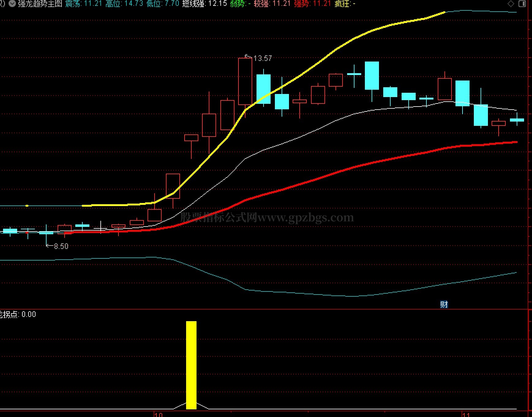The image size is (532, 417).
Task: Open the indicator dropdown beside 强龙趋势主图
Action: tap(12, 4)
